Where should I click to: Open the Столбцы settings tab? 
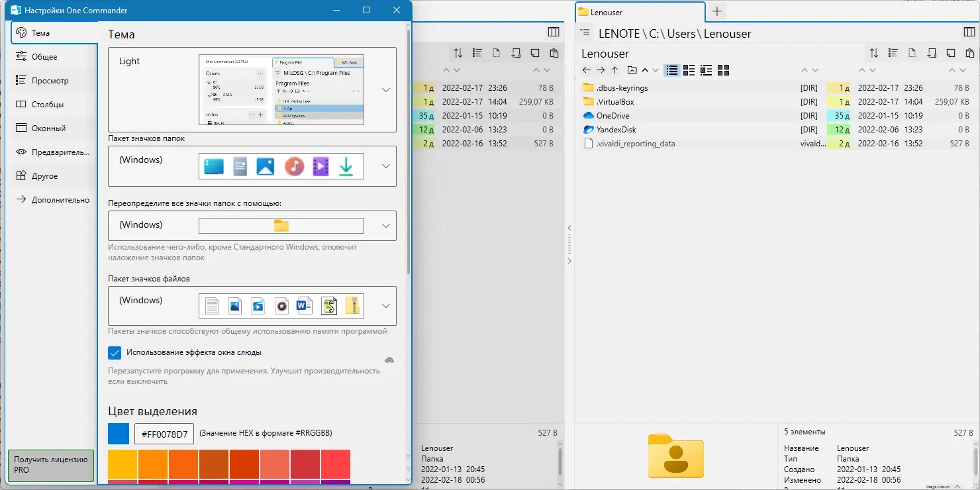(54, 104)
